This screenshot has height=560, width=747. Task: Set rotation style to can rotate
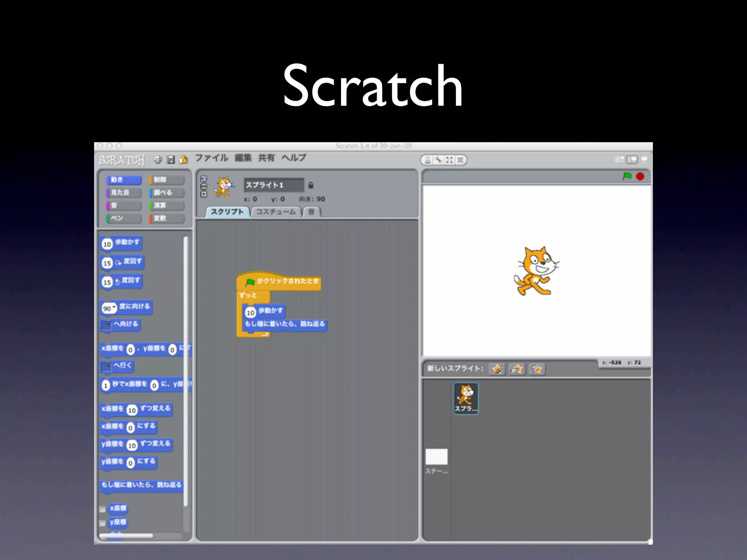(x=204, y=179)
